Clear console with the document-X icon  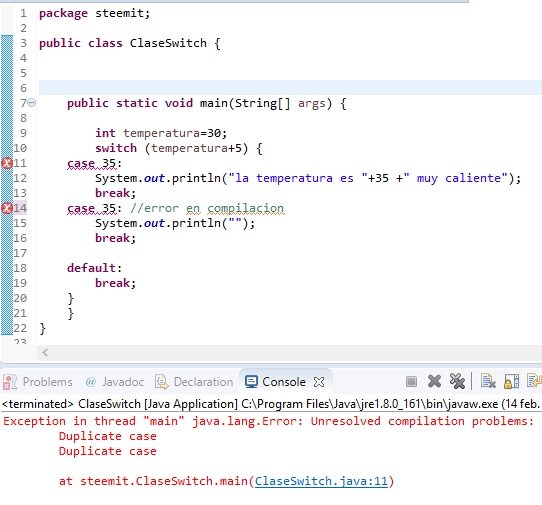(x=488, y=381)
